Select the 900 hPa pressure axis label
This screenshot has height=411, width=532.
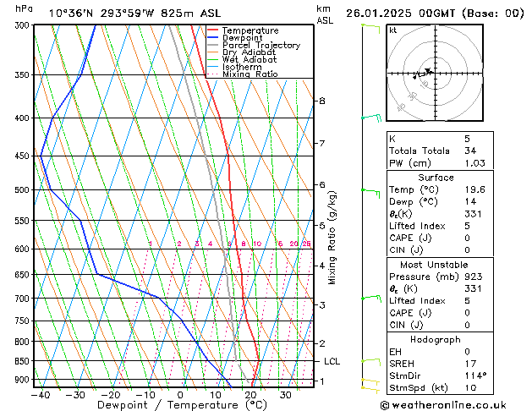[24, 380]
